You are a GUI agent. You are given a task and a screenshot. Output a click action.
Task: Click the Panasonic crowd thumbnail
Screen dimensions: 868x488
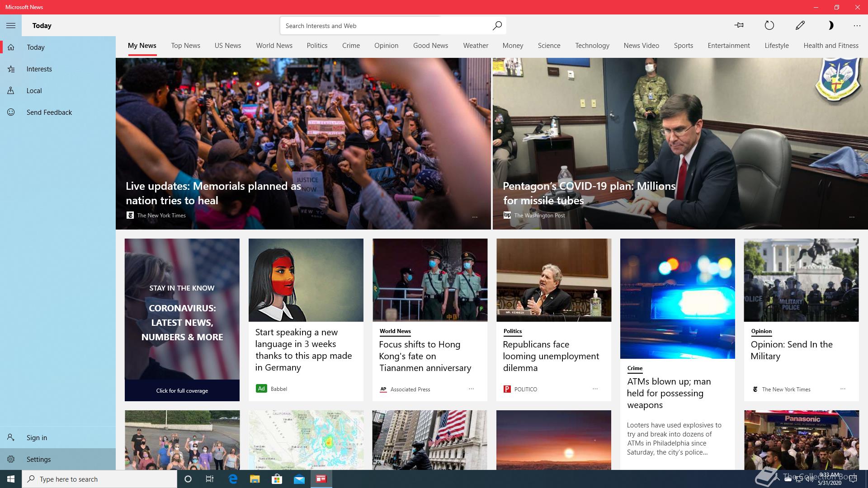802,440
